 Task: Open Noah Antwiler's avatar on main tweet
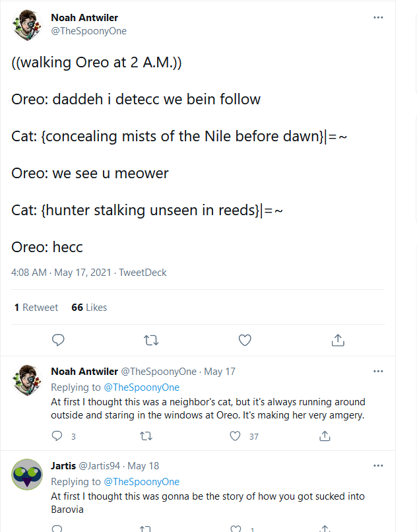(28, 26)
